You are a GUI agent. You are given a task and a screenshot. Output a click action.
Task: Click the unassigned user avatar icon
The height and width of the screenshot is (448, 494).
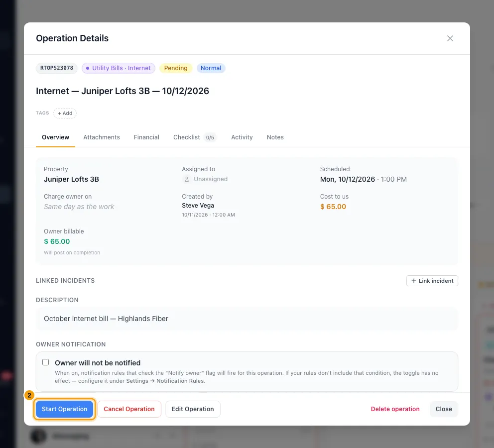[187, 179]
